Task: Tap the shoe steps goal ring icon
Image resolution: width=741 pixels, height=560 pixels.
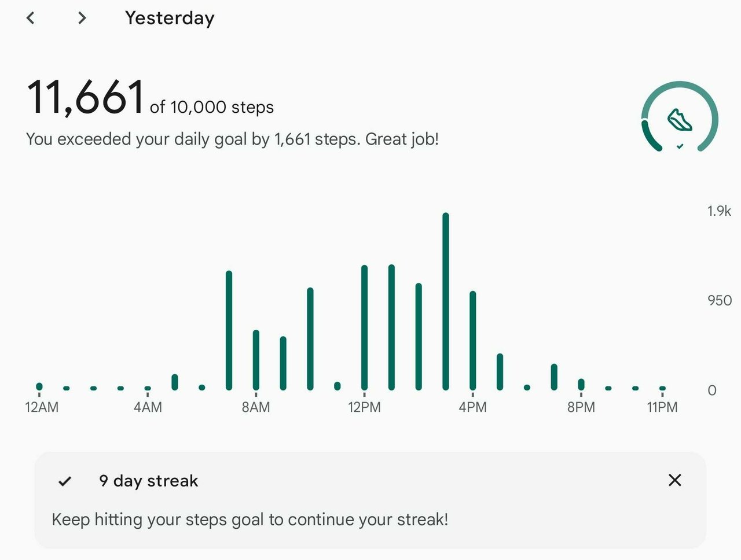Action: coord(680,117)
